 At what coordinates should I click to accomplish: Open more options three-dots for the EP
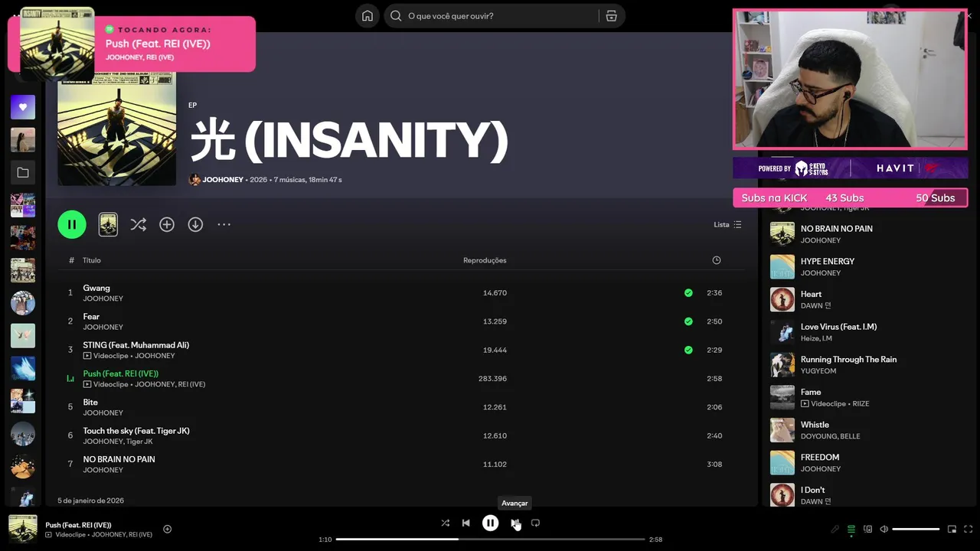(x=224, y=224)
